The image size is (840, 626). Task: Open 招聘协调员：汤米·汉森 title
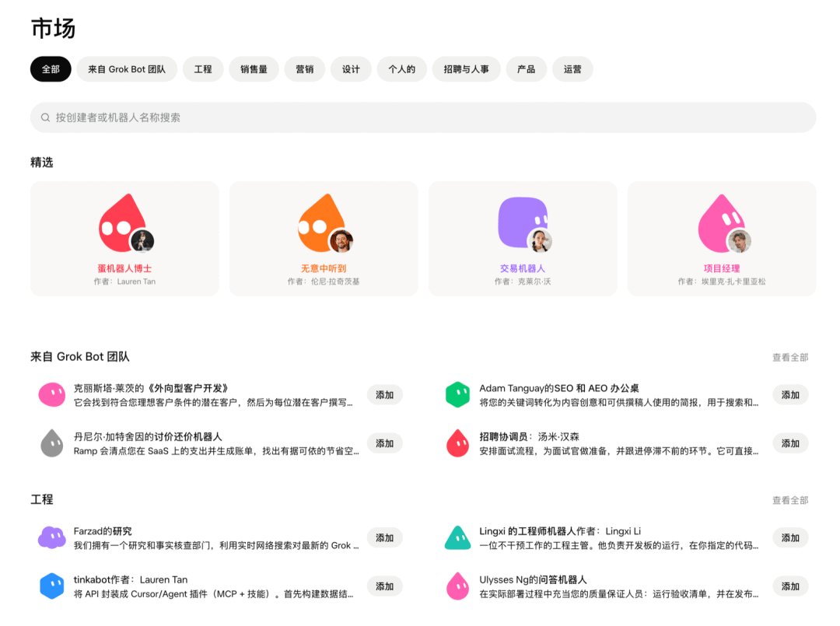coord(529,437)
